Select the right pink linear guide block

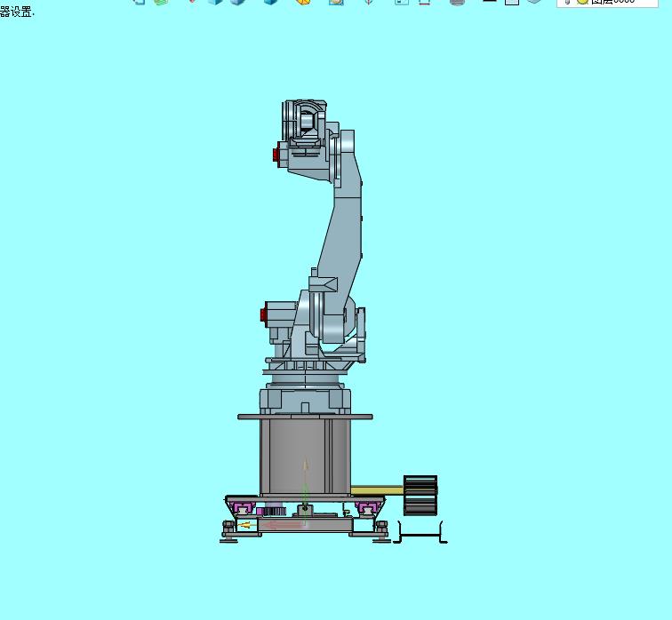(367, 508)
